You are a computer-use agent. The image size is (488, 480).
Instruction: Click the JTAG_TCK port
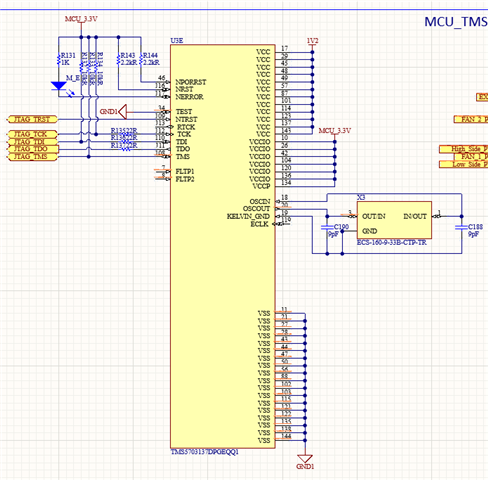point(32,134)
